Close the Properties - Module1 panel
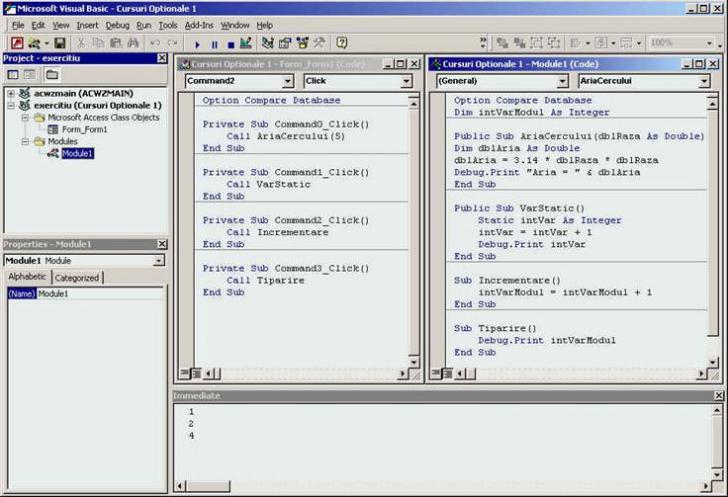This screenshot has width=728, height=497. pyautogui.click(x=162, y=244)
